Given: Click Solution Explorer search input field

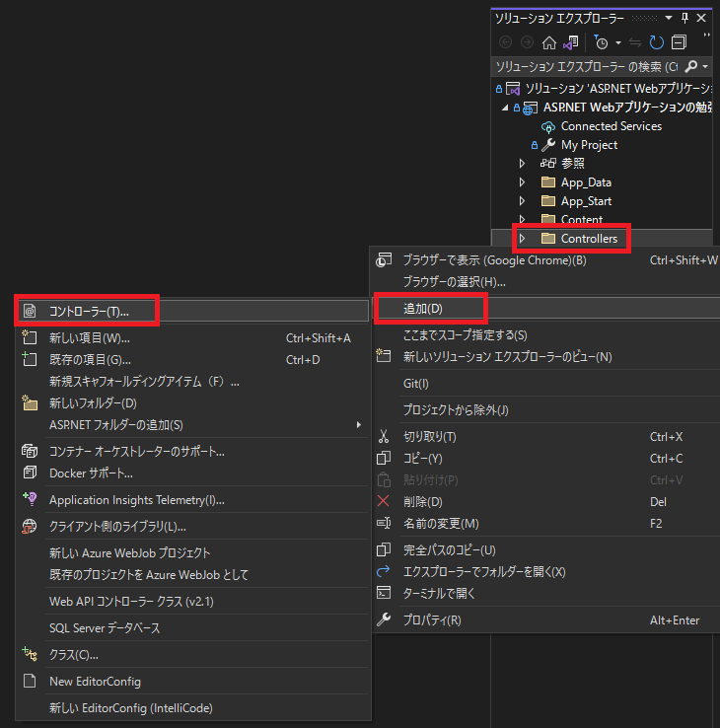Looking at the screenshot, I should (587, 67).
